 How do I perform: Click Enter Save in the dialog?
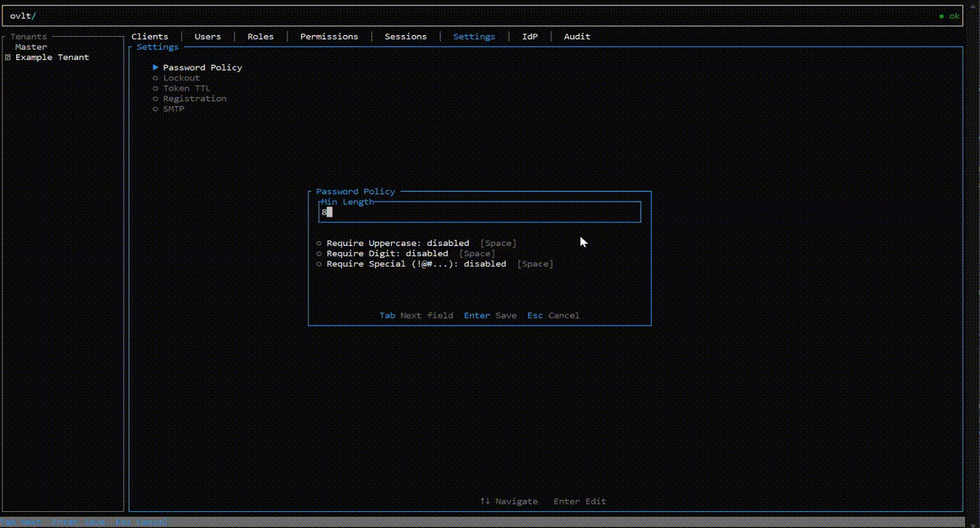tap(490, 315)
